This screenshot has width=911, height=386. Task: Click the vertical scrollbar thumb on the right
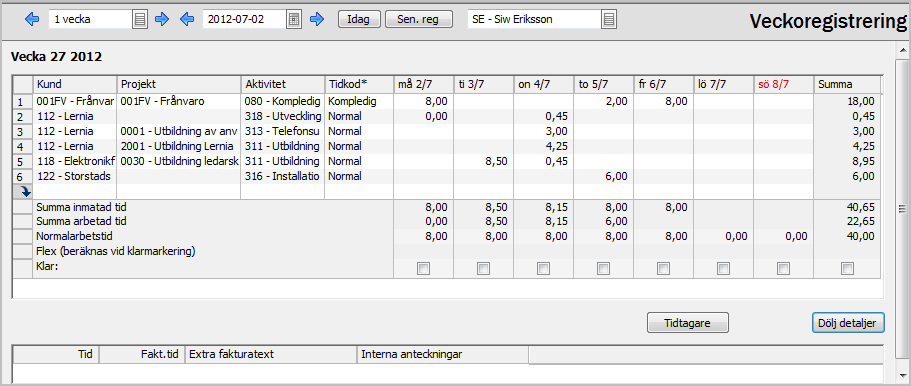pos(902,209)
